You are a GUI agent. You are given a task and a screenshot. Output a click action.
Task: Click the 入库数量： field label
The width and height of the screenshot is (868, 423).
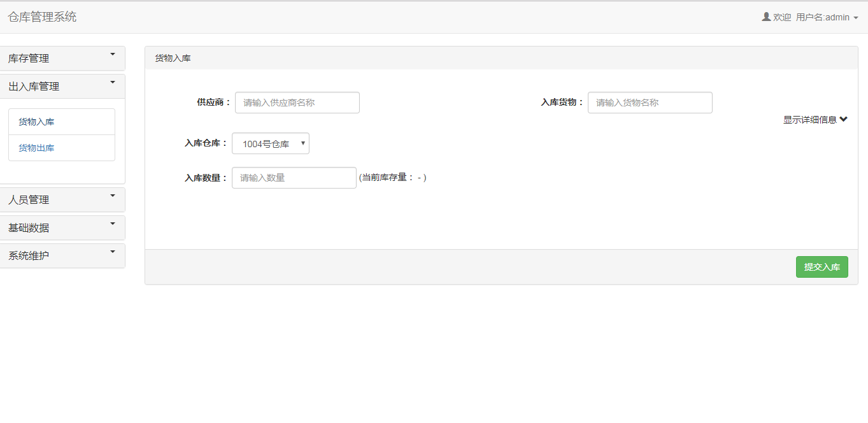pos(206,178)
